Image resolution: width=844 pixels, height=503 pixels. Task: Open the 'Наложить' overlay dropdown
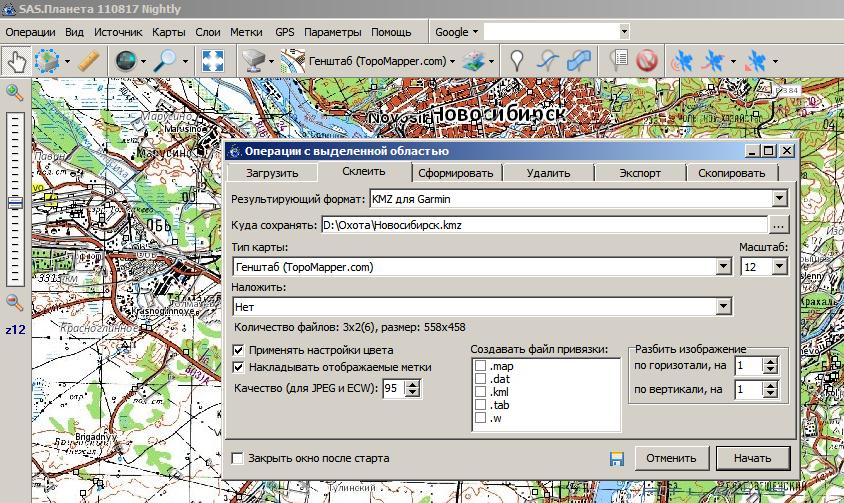pos(723,307)
